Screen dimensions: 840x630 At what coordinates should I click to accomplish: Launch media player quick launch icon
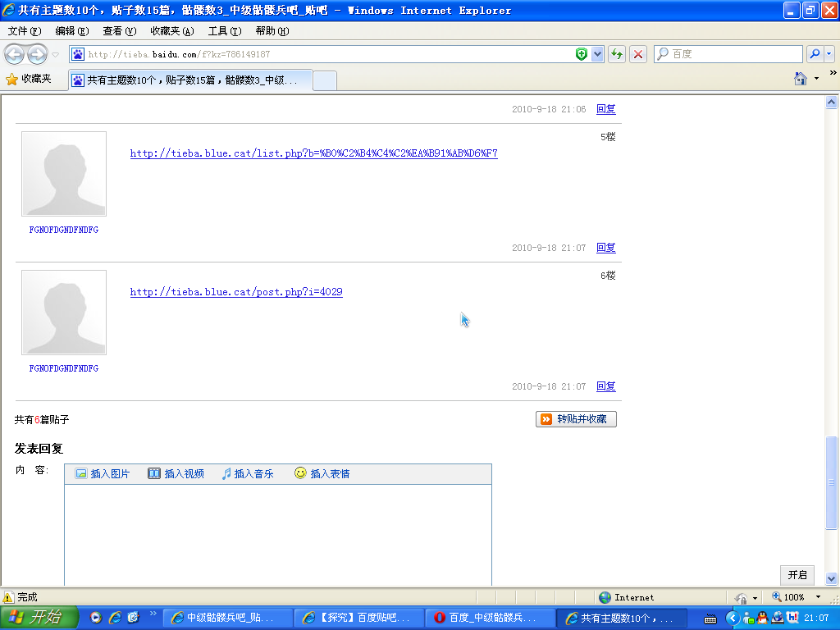96,618
